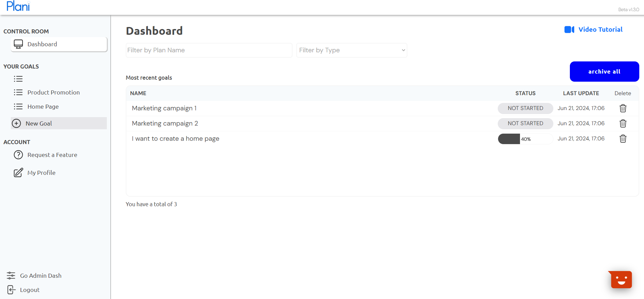Click the Plani logo
Viewport: 644px width, 299px height.
pyautogui.click(x=18, y=6)
